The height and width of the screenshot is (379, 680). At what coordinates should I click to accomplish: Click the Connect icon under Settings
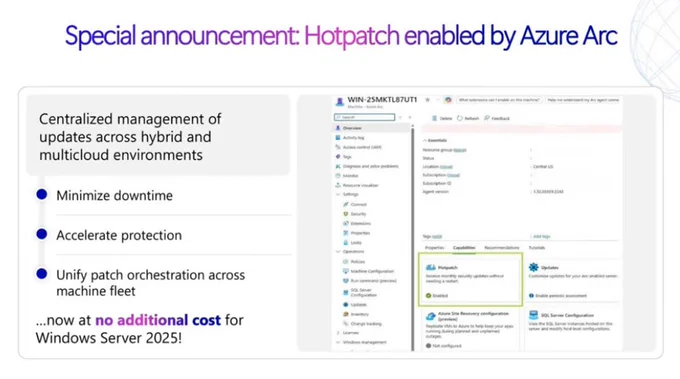click(x=346, y=204)
